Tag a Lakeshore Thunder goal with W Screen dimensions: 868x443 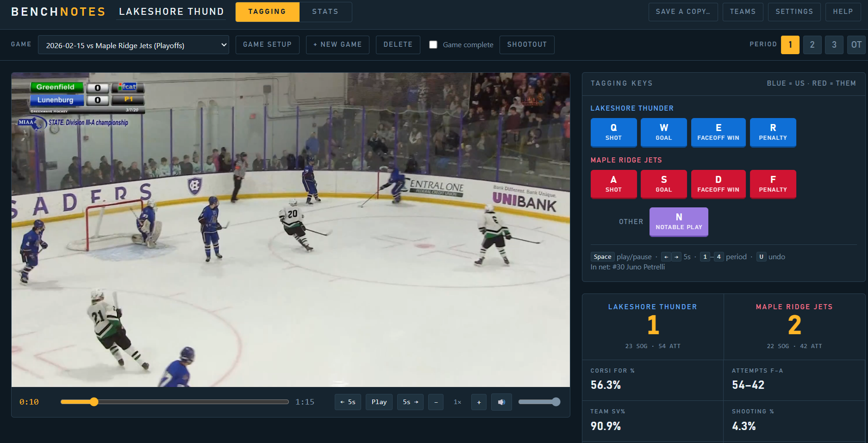(x=663, y=132)
